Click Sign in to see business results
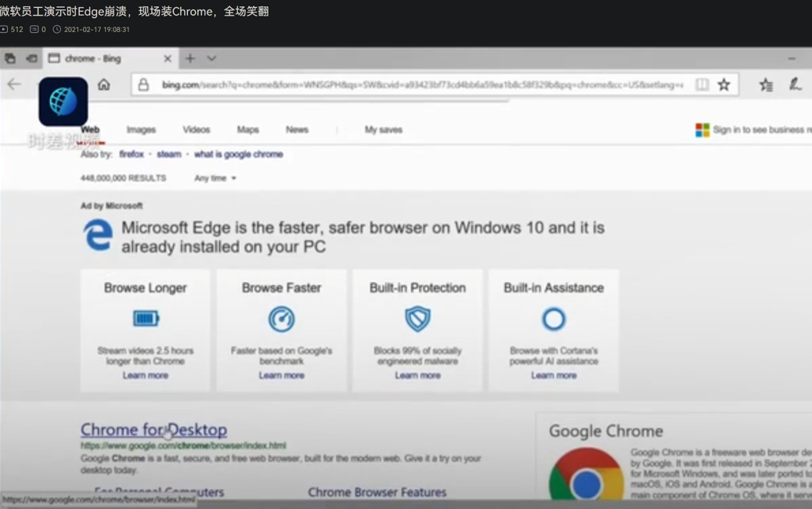Viewport: 812px width, 509px height. 763,129
